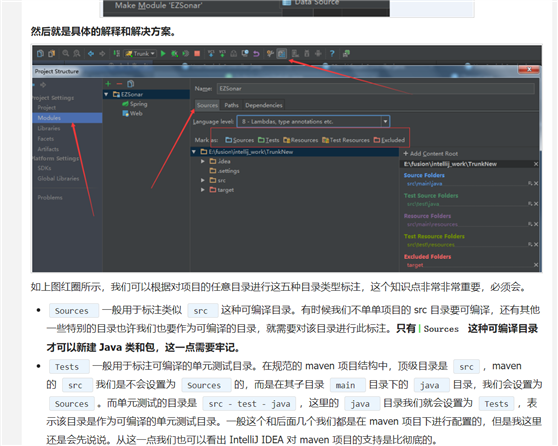Click the green plus add module icon
This screenshot has width=558, height=446.
[108, 84]
